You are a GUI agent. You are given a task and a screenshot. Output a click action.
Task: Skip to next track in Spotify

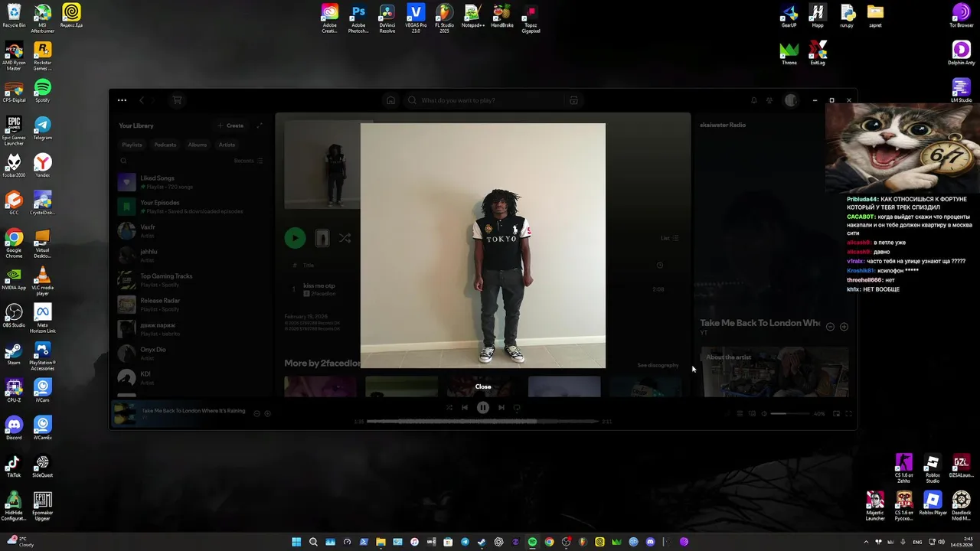click(x=501, y=408)
